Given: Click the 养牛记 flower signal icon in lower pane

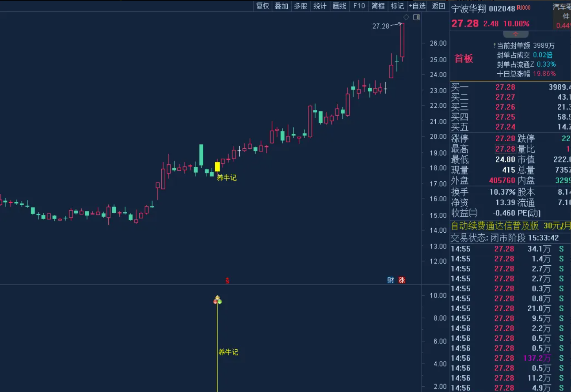Looking at the screenshot, I should (217, 300).
